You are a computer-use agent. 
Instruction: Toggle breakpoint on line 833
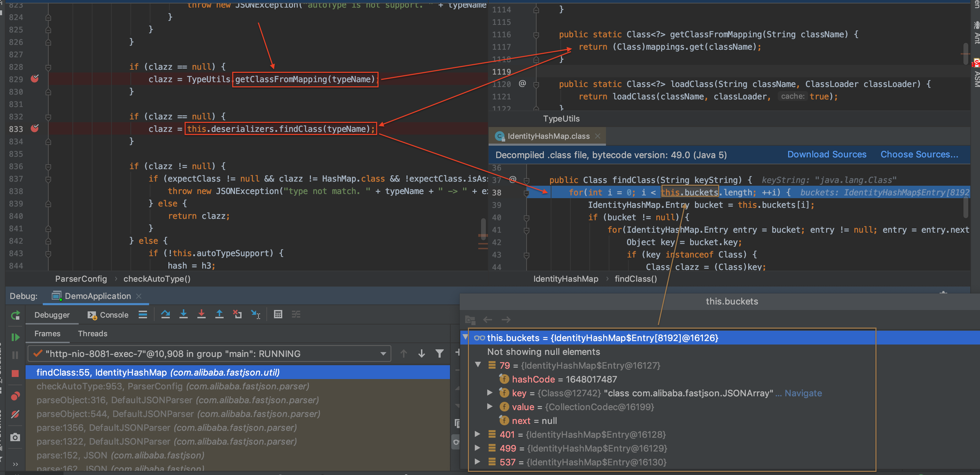coord(35,128)
